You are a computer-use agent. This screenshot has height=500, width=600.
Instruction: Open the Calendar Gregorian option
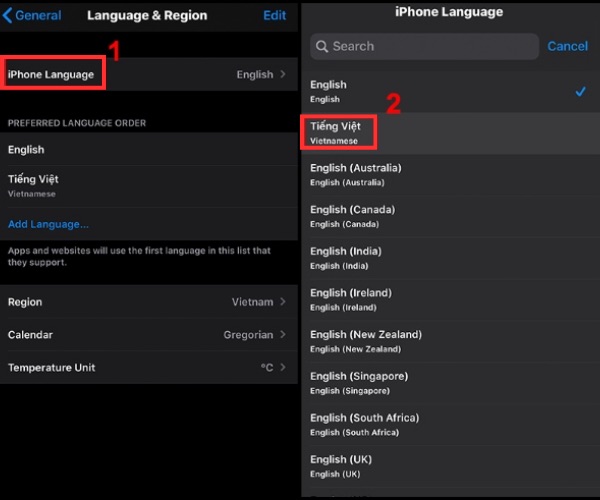point(150,335)
